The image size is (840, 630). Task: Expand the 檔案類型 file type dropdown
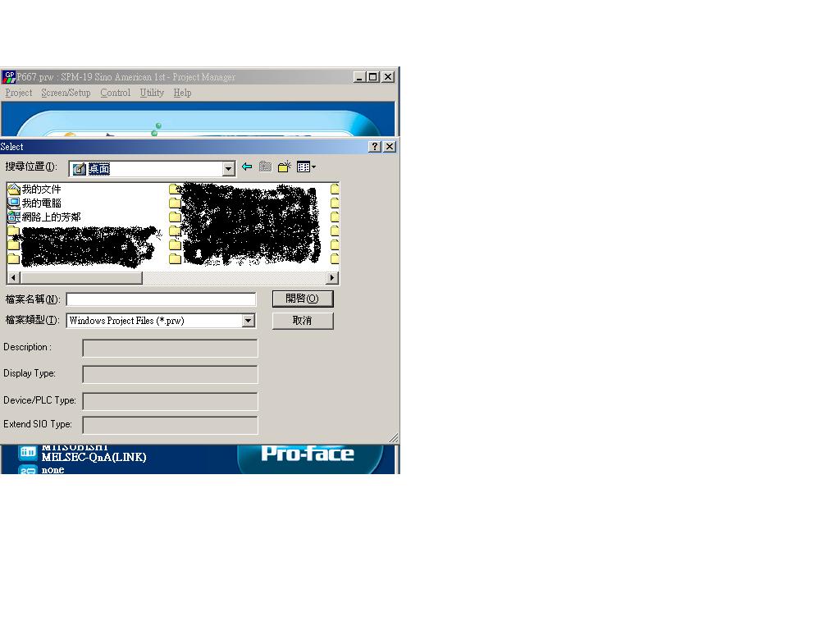click(x=249, y=321)
